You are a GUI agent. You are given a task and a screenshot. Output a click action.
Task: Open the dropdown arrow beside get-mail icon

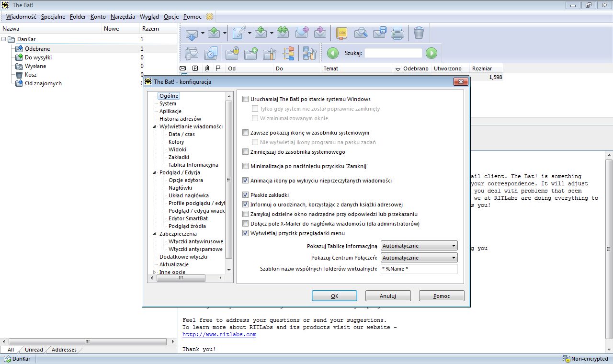(x=203, y=33)
